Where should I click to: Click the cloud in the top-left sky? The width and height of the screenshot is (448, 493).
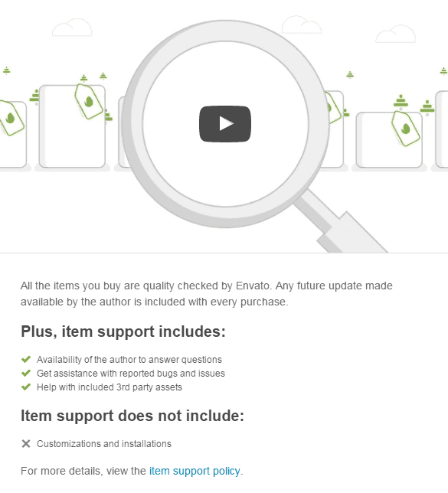(x=72, y=28)
